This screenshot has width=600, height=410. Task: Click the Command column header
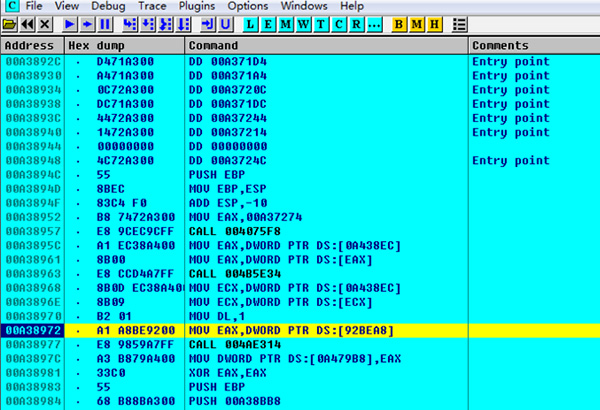point(327,46)
